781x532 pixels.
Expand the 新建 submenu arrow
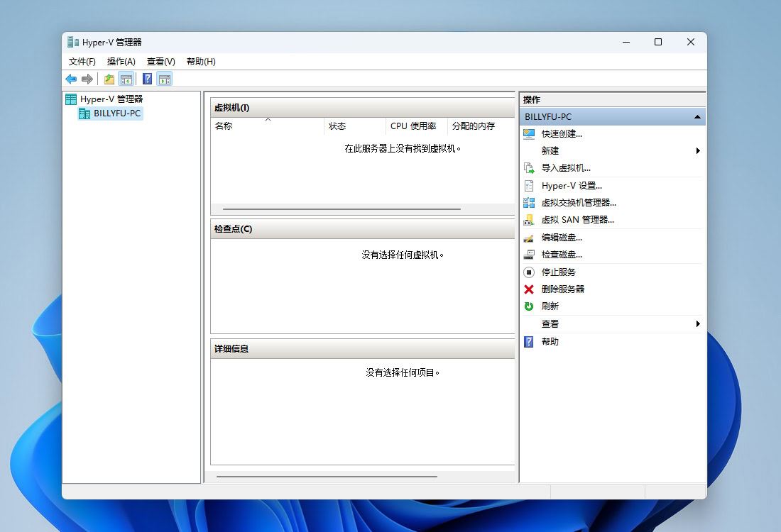697,150
